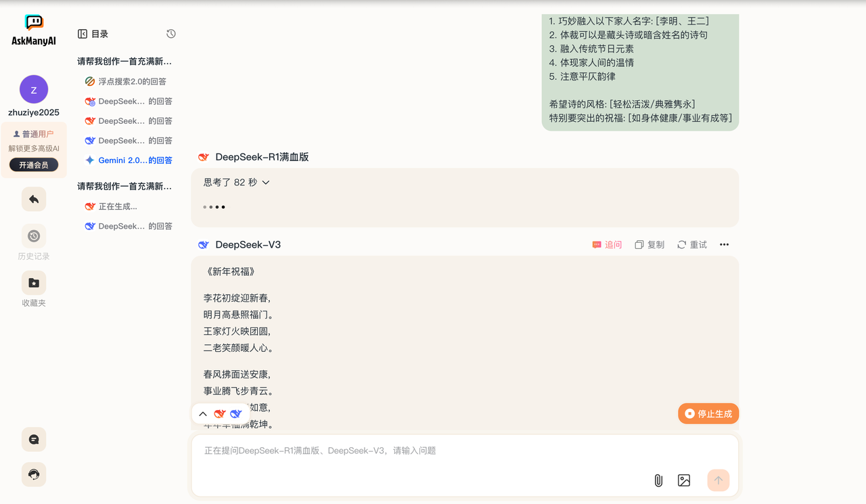Click the poem line 春风拂面送安康
The width and height of the screenshot is (866, 504).
pyautogui.click(x=237, y=374)
